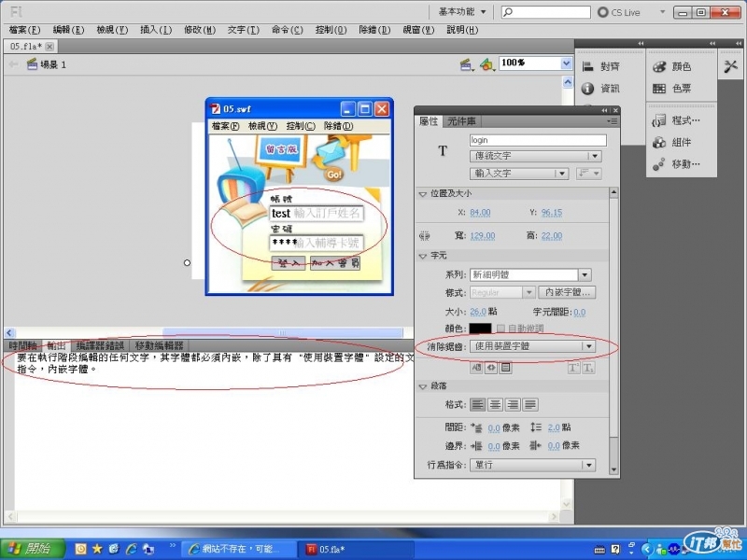Collapse the 字元 section
This screenshot has width=747, height=560.
tap(422, 256)
